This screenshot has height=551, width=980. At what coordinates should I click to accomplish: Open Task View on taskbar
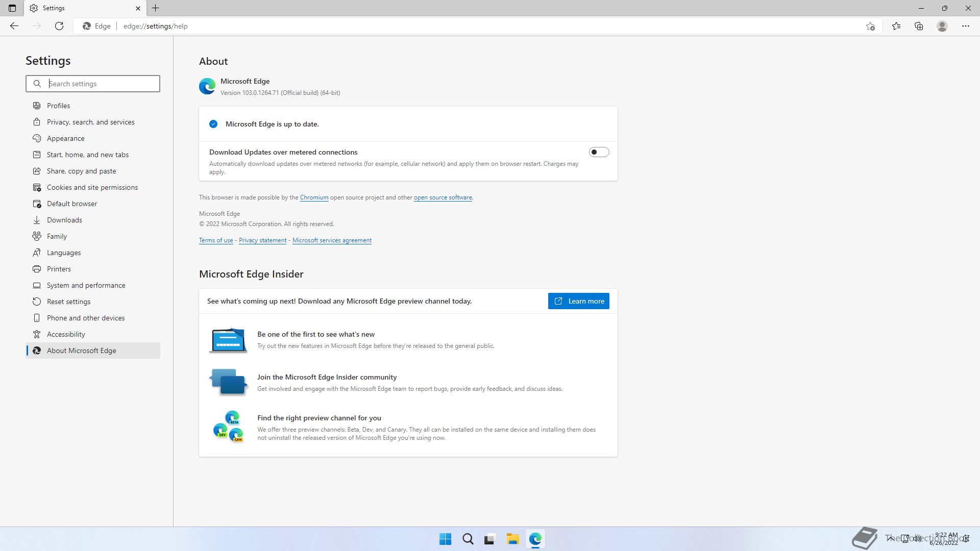[x=490, y=539]
